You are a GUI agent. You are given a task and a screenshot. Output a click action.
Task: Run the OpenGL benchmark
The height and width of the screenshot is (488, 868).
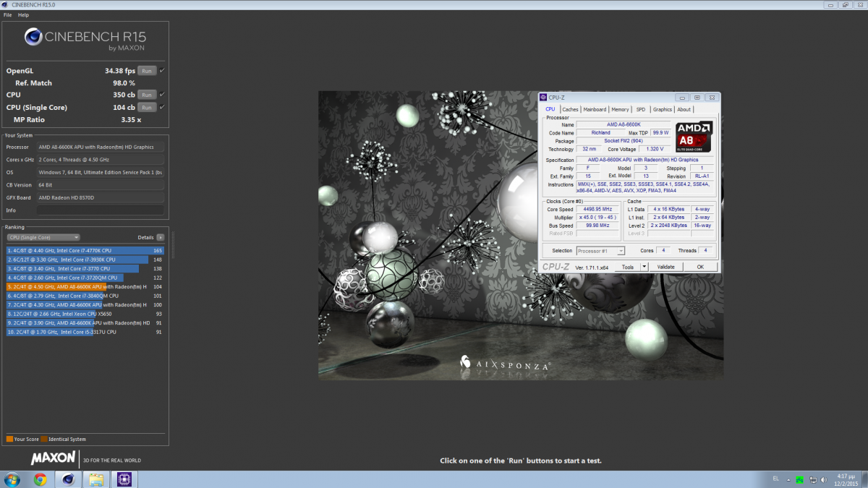pos(147,71)
